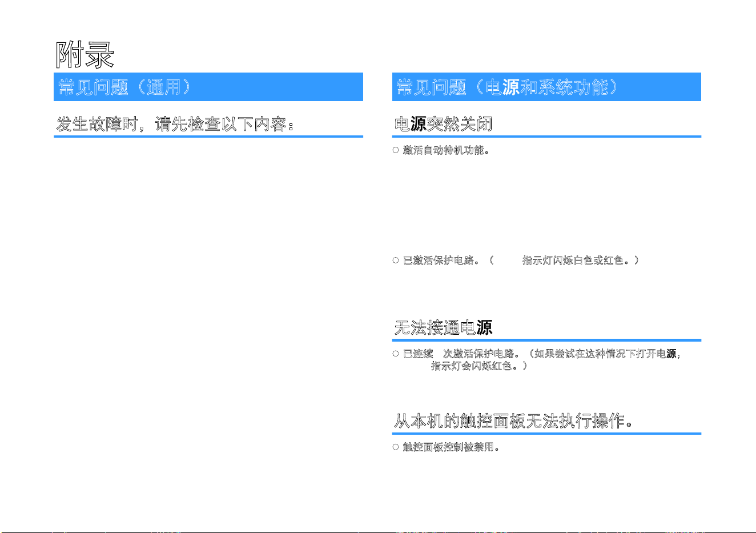Click the blue underline beneath 发生故障时 heading
The width and height of the screenshot is (756, 533).
(x=208, y=137)
